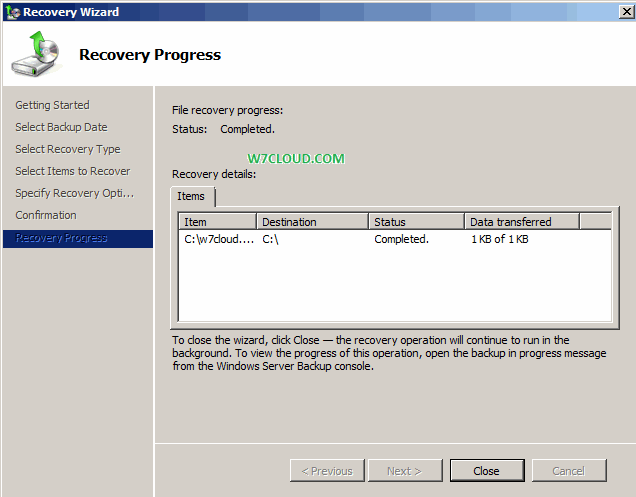Image resolution: width=636 pixels, height=497 pixels.
Task: Click the Completed. text beside Status:
Action: pos(247,129)
